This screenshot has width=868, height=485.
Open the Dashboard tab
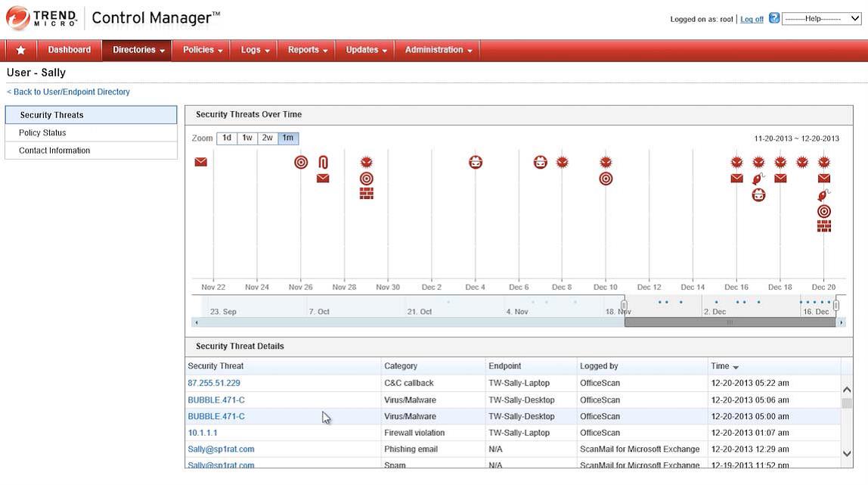[70, 51]
